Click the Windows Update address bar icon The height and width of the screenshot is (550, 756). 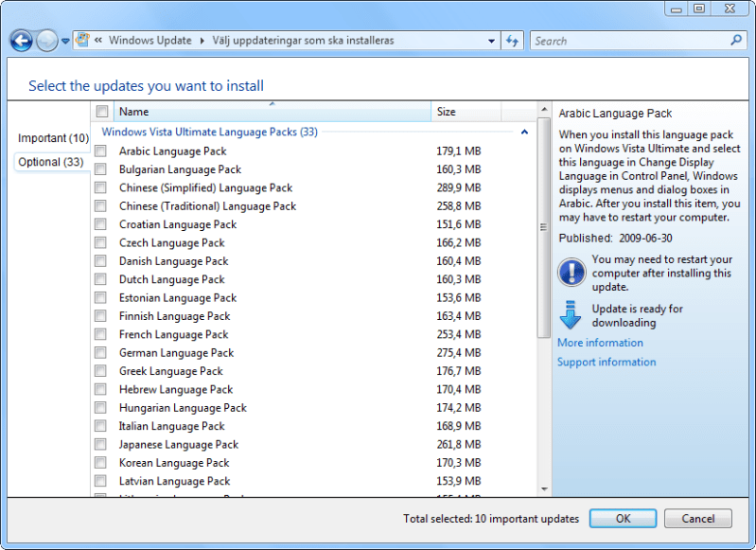coord(82,40)
